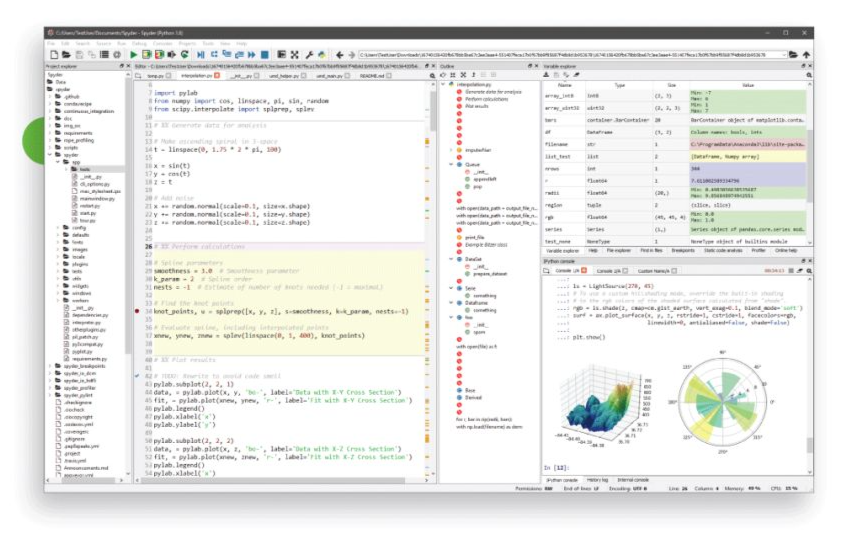Close Custom Name/A console tab box
The width and height of the screenshot is (854, 538).
[674, 271]
